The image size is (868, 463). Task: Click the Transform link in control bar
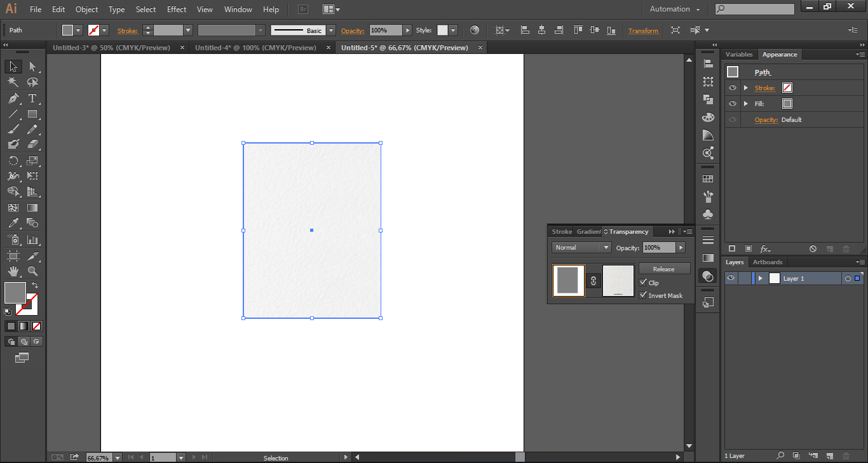(x=643, y=30)
